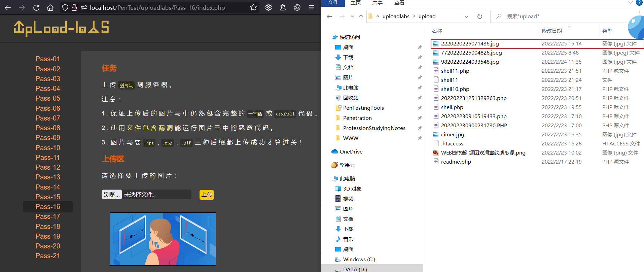Screen dimensions: 644x272
Task: Switch to the 查看 ribbon tab
Action: (x=399, y=3)
